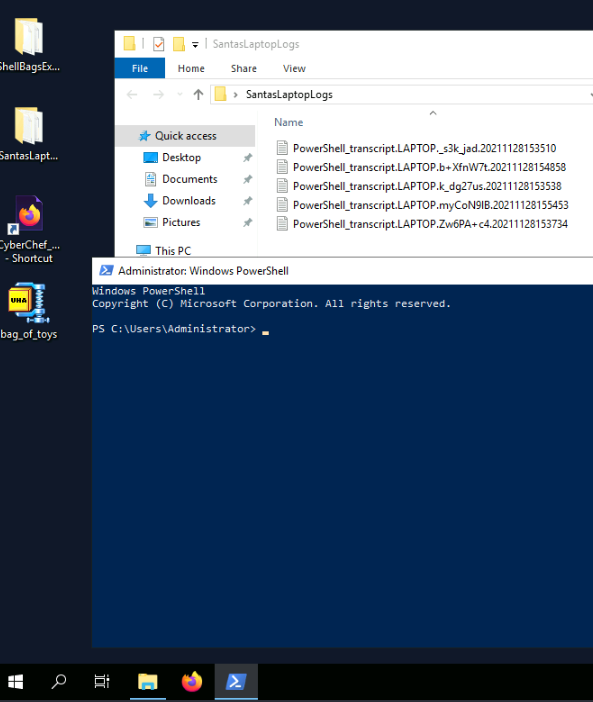Open Task View from the taskbar

pyautogui.click(x=102, y=682)
